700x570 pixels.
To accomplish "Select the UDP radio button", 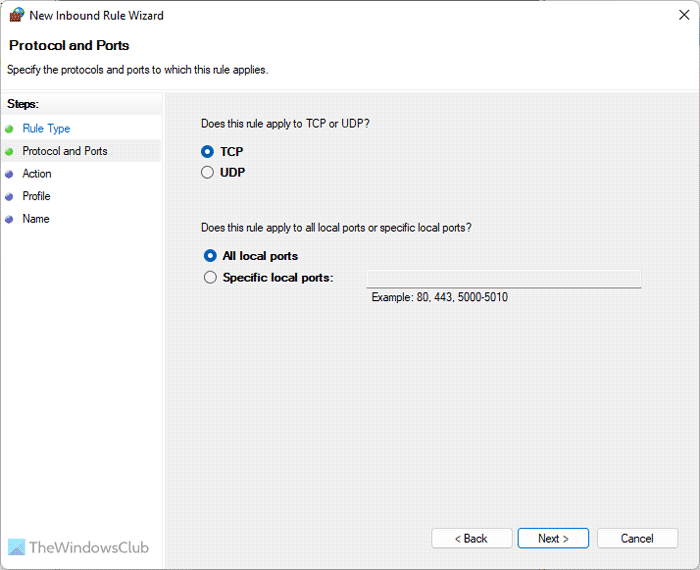I will 208,172.
